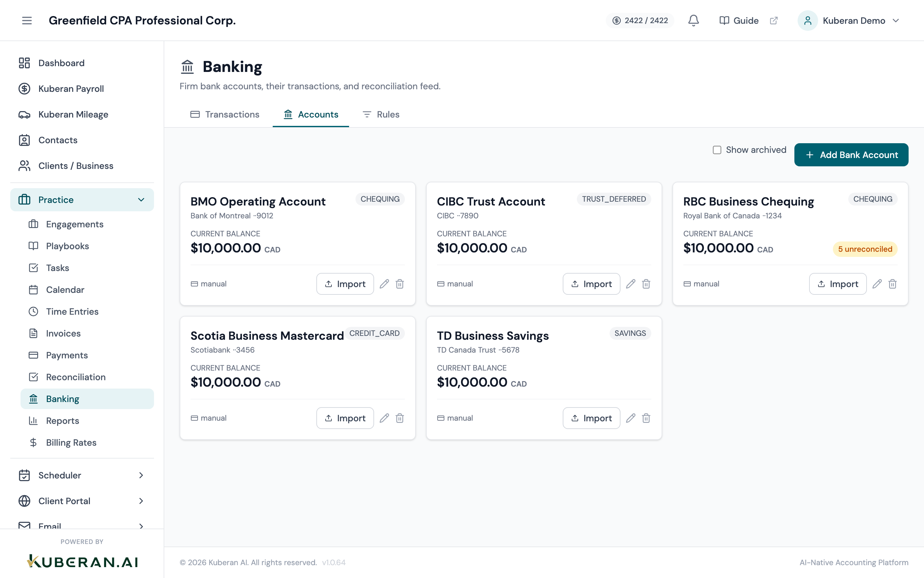Expand the Scheduler section
The image size is (924, 578).
coord(82,475)
